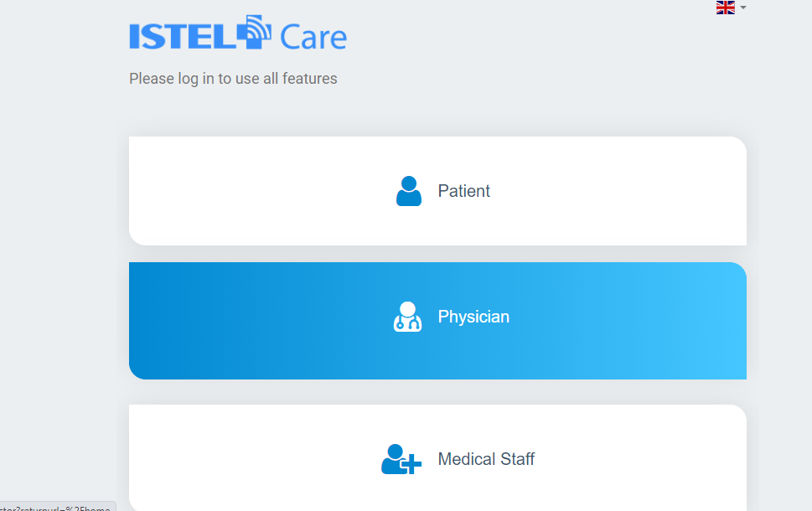Viewport: 812px width, 511px height.
Task: Click the Physician stethoscope doctor icon
Action: coord(407,317)
